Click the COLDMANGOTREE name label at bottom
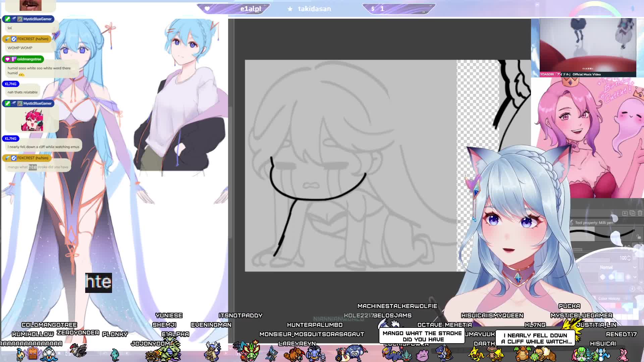The height and width of the screenshot is (362, 644). (x=49, y=325)
